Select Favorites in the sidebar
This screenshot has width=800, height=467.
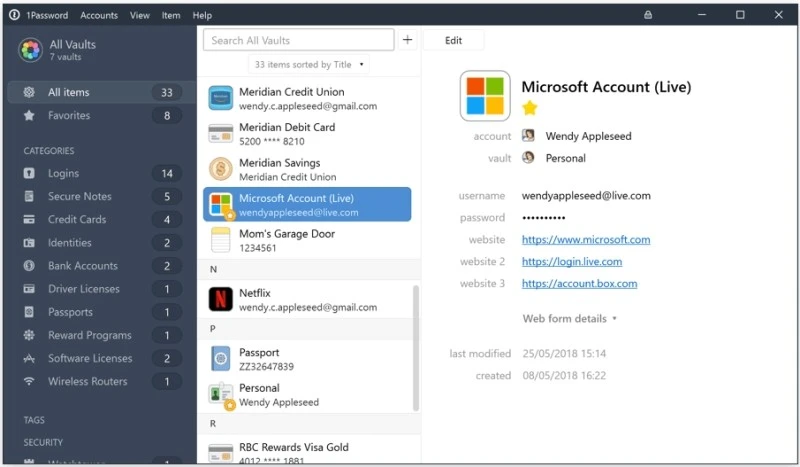(69, 116)
